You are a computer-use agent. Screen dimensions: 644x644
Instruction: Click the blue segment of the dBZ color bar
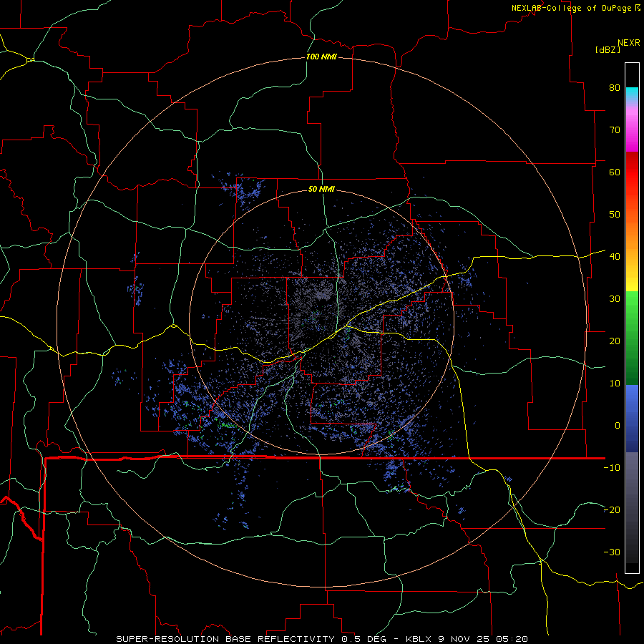coord(632,418)
